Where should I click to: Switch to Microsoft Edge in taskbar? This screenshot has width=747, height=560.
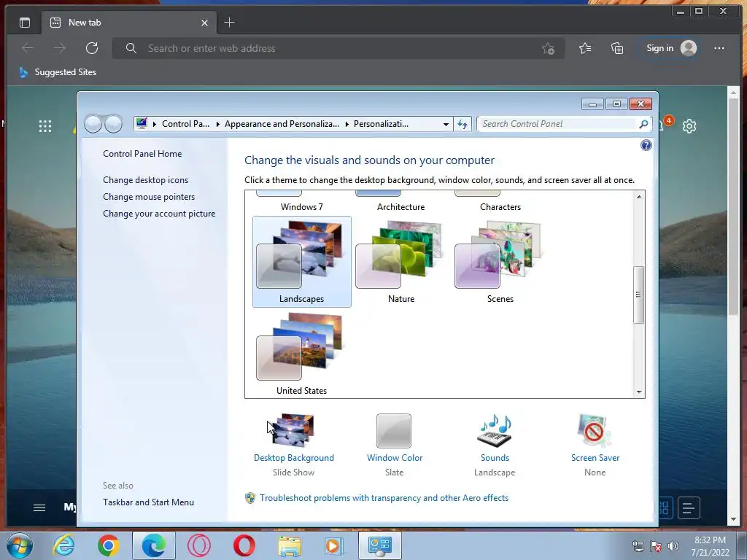(x=154, y=545)
